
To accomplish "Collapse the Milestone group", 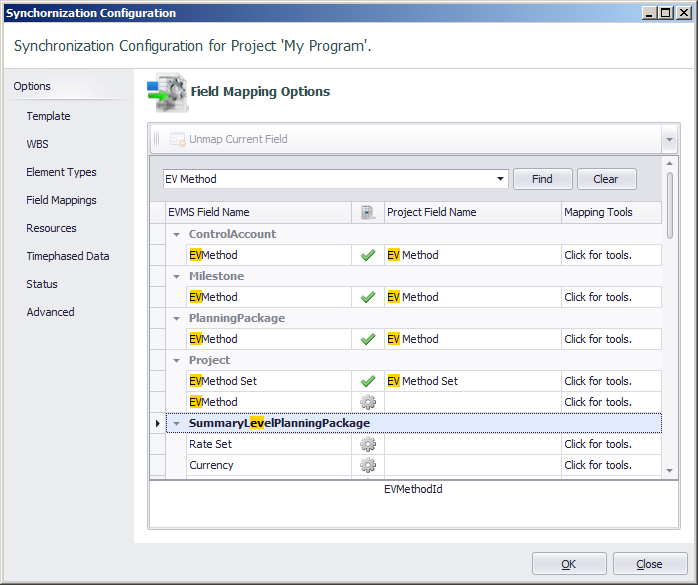I will [177, 276].
